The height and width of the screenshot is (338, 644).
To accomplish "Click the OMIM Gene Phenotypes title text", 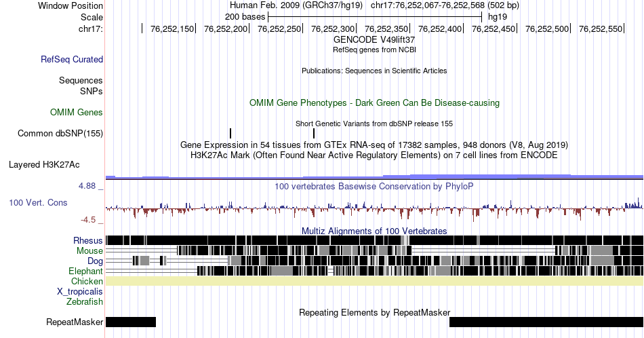I will (x=374, y=102).
